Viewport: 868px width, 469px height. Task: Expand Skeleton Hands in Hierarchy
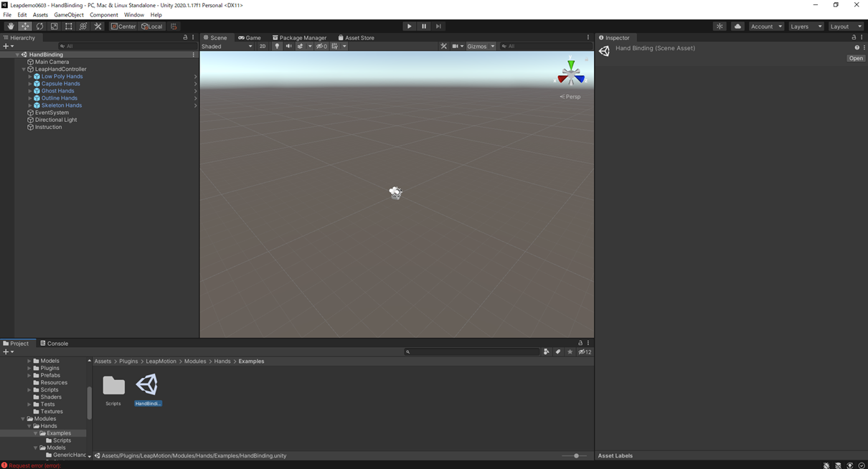(30, 105)
